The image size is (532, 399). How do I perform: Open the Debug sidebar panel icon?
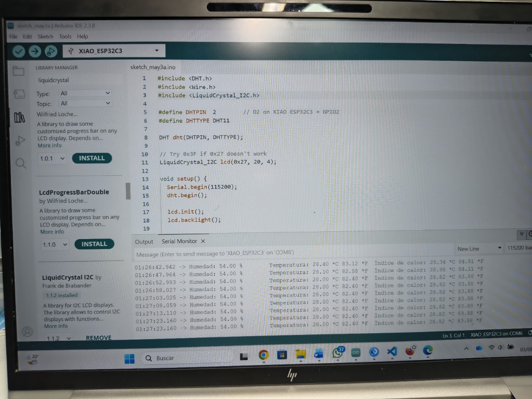(x=20, y=141)
